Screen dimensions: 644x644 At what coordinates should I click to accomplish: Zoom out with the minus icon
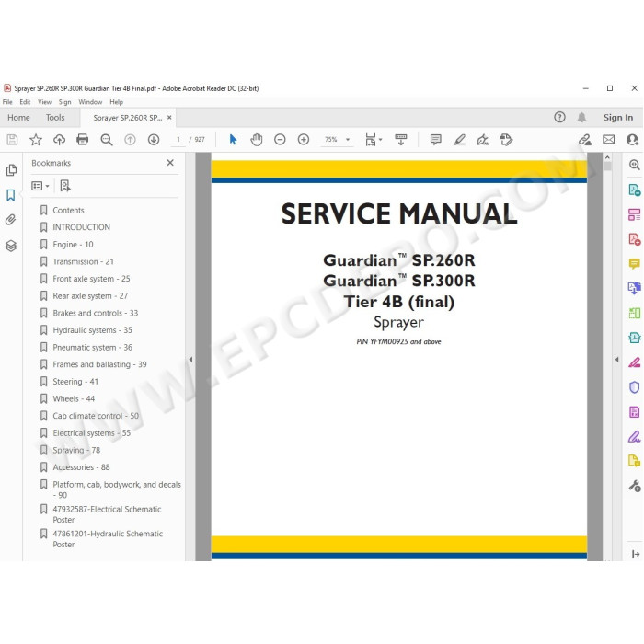point(280,140)
